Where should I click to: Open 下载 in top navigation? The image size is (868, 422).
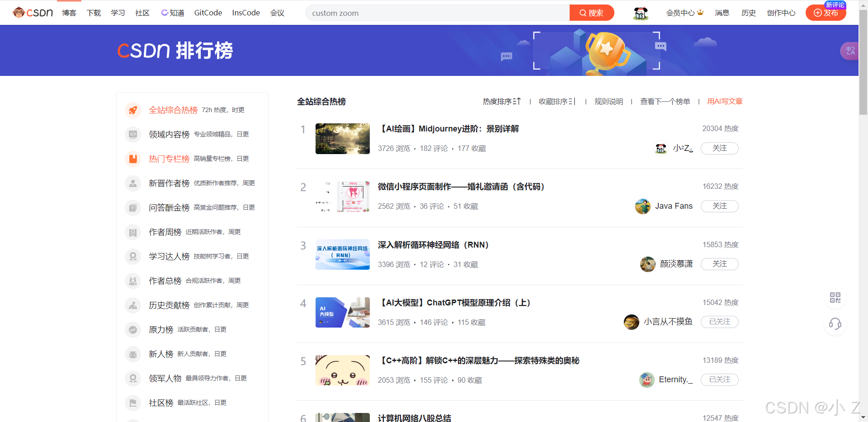coord(94,13)
